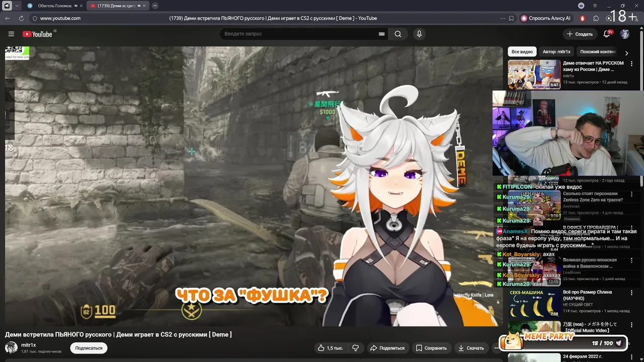This screenshot has width=644, height=362.
Task: Mute the YouTube tab audio icon
Action: (139, 6)
